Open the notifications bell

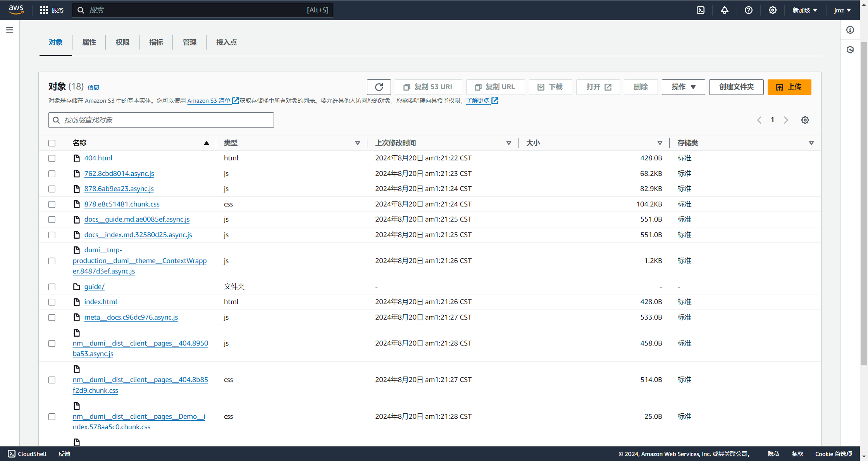[x=725, y=10]
